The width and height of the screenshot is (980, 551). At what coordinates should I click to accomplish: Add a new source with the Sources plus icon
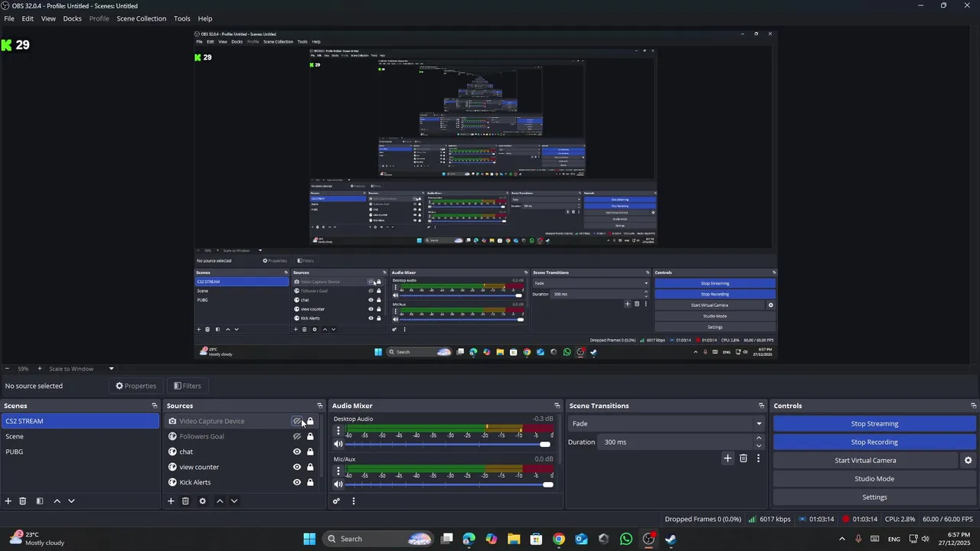click(171, 501)
